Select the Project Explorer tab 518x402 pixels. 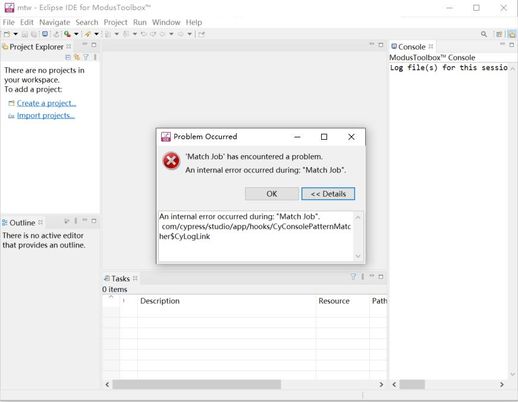36,47
